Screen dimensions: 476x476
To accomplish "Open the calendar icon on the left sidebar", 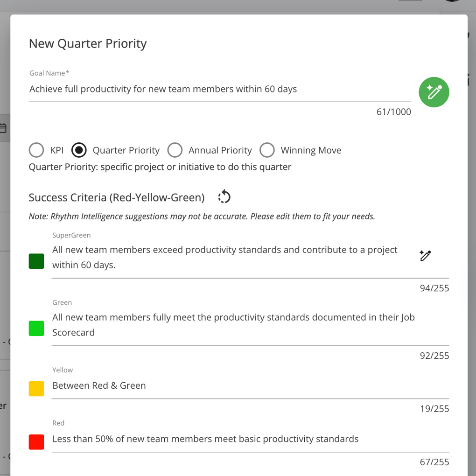I will tap(4, 127).
